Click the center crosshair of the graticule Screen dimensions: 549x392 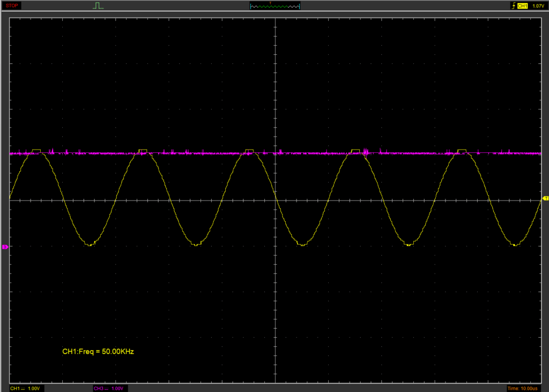pyautogui.click(x=275, y=201)
